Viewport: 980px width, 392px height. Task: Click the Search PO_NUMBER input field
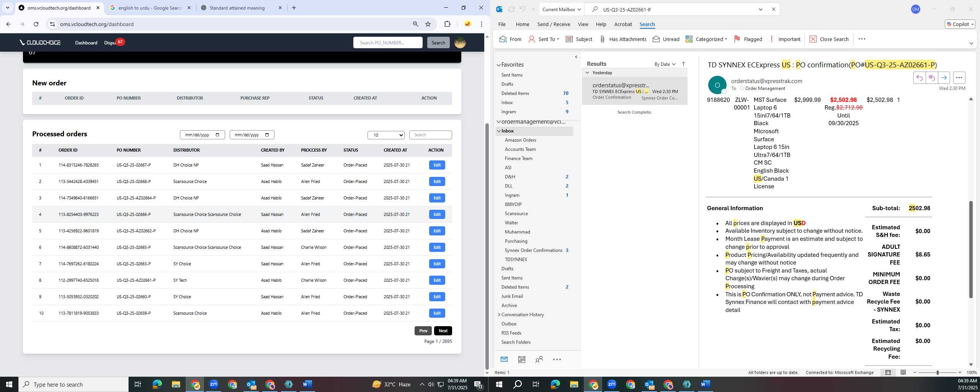click(x=388, y=42)
